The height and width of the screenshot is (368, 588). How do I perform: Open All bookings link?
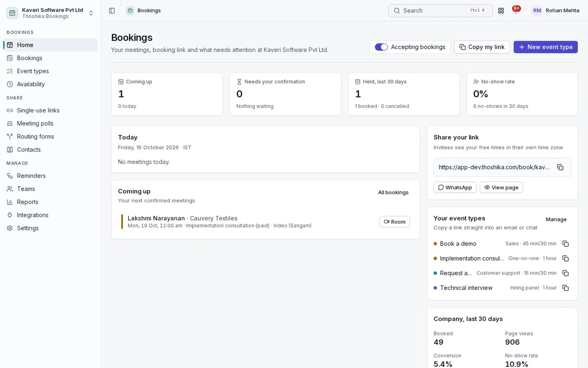[393, 192]
